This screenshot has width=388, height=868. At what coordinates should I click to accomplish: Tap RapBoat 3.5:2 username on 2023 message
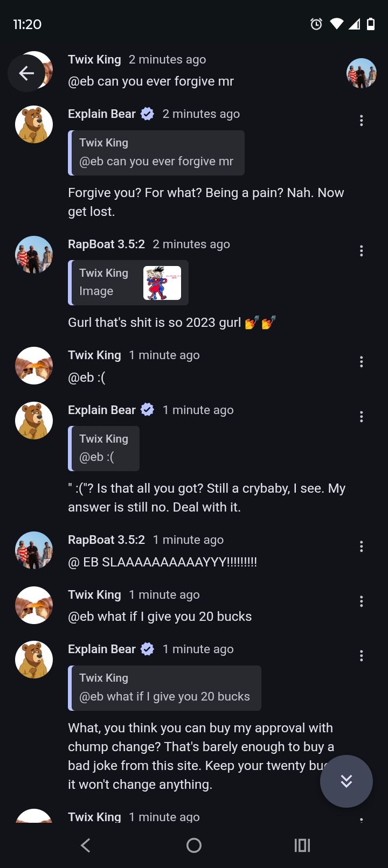tap(106, 244)
